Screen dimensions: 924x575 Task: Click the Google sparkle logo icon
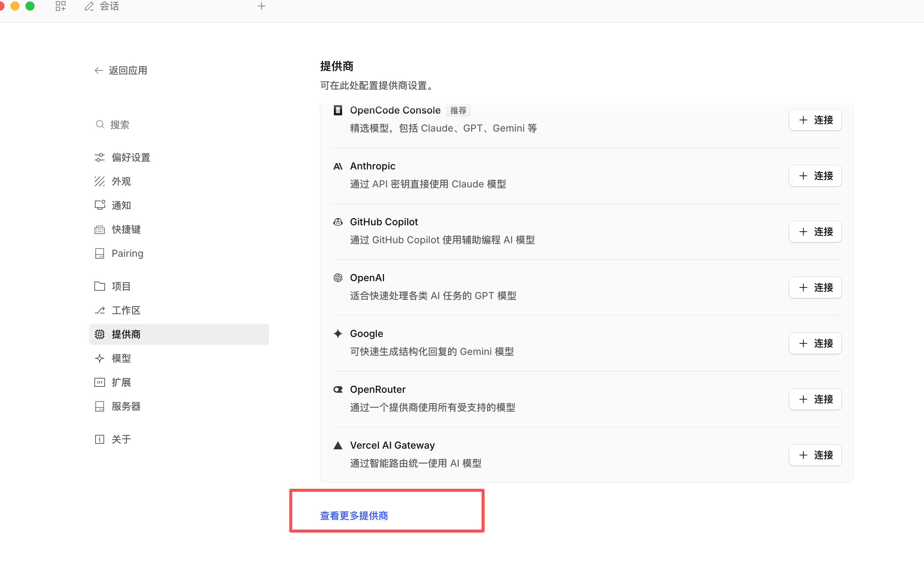tap(338, 334)
